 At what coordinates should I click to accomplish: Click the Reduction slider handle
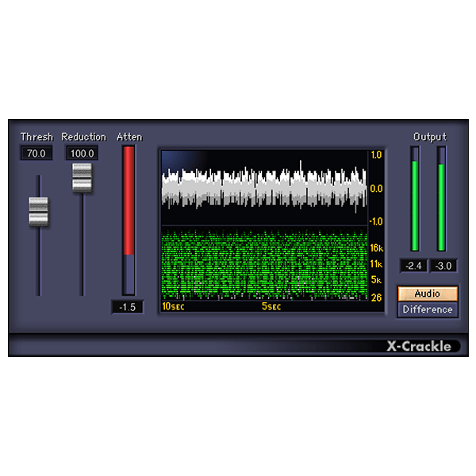(82, 178)
